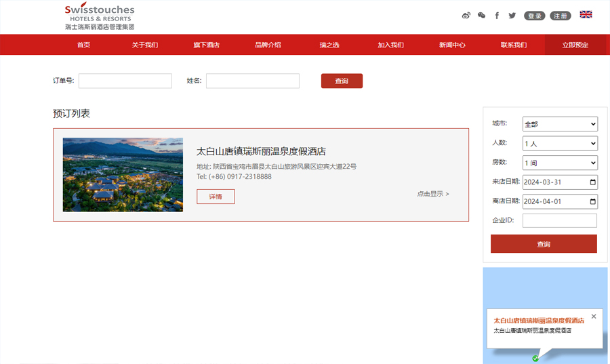Image resolution: width=610 pixels, height=364 pixels.
Task: Open the hotel aerial photo thumbnail
Action: click(123, 175)
